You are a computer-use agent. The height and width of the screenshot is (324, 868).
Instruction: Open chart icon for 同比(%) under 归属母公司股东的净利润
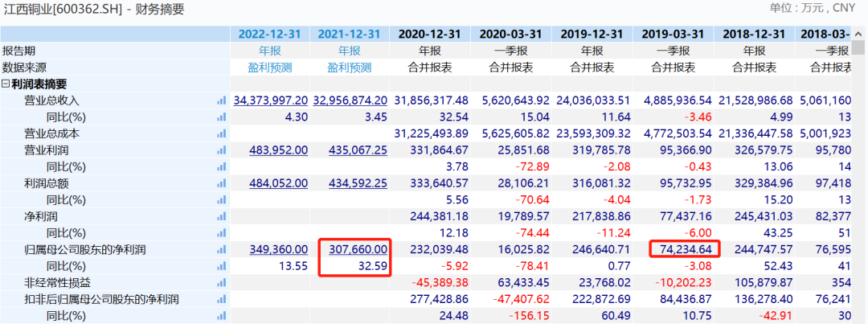(x=222, y=266)
